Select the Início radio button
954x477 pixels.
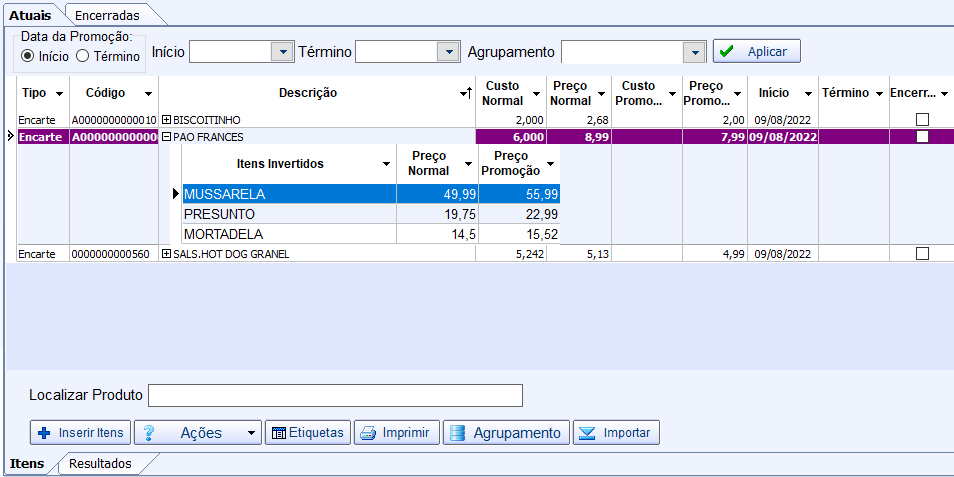coord(28,56)
